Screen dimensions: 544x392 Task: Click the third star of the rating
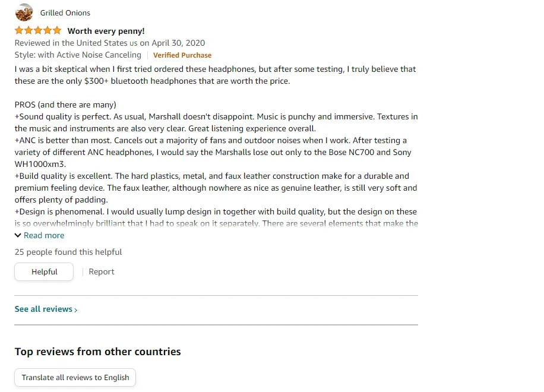coord(38,30)
